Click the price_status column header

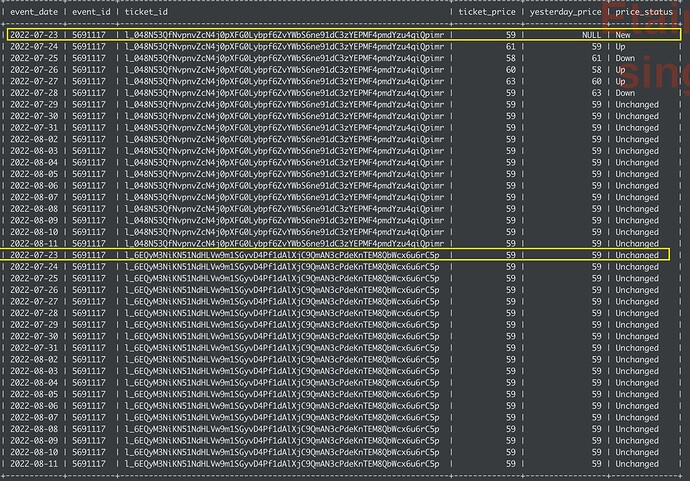pos(644,12)
